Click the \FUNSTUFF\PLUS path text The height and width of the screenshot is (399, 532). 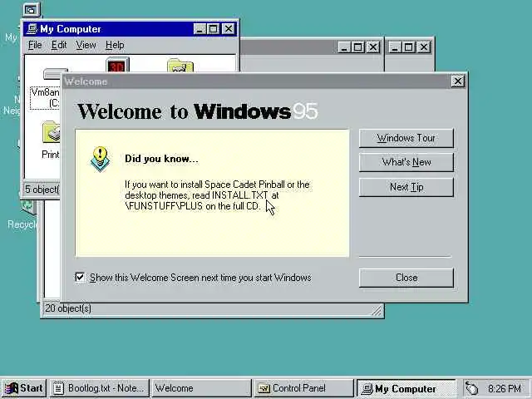pyautogui.click(x=164, y=206)
